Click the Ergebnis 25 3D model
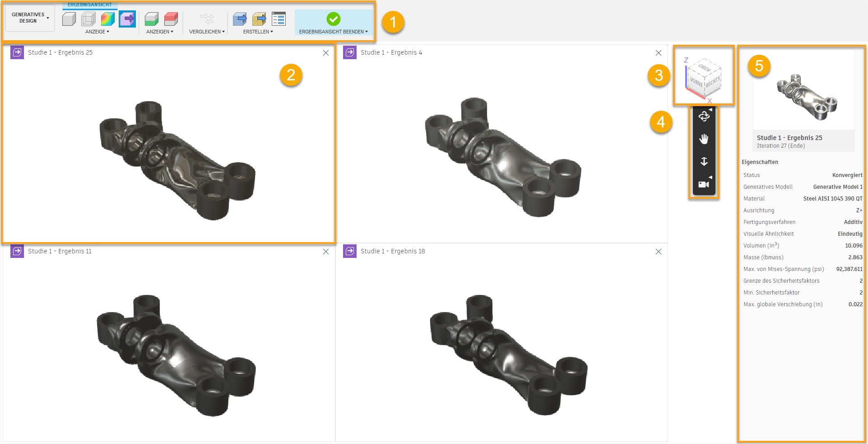The width and height of the screenshot is (868, 444). (177, 160)
